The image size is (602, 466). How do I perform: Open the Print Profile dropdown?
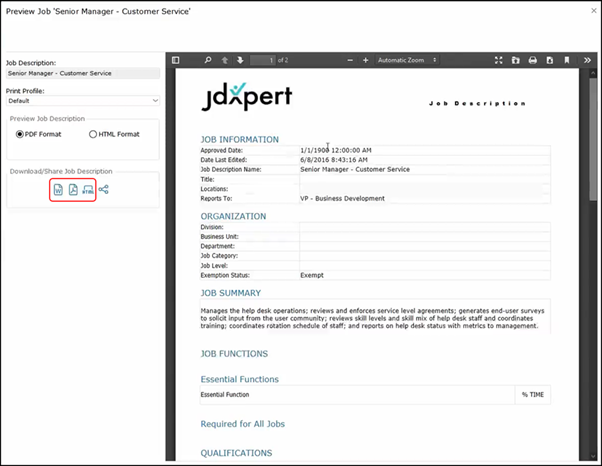pyautogui.click(x=82, y=101)
